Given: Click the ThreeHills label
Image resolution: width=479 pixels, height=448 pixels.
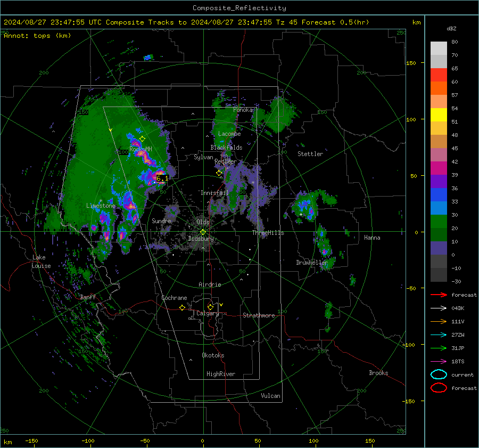Looking at the screenshot, I should pos(268,233).
